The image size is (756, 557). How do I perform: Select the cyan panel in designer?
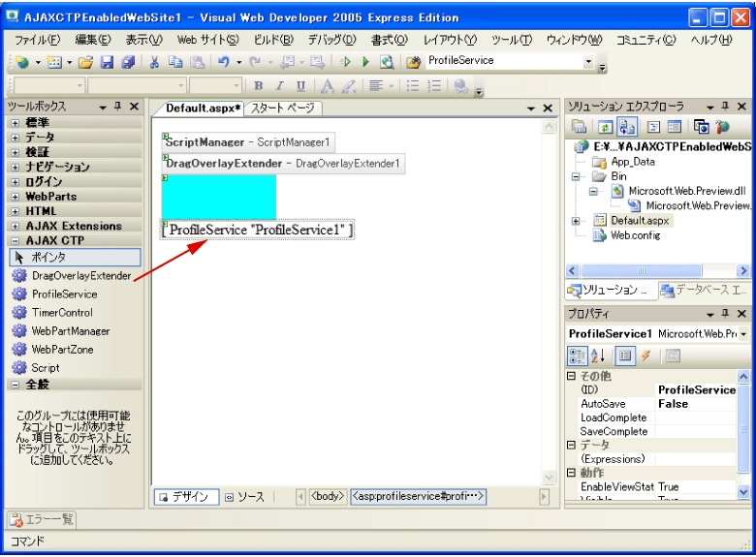pos(219,197)
